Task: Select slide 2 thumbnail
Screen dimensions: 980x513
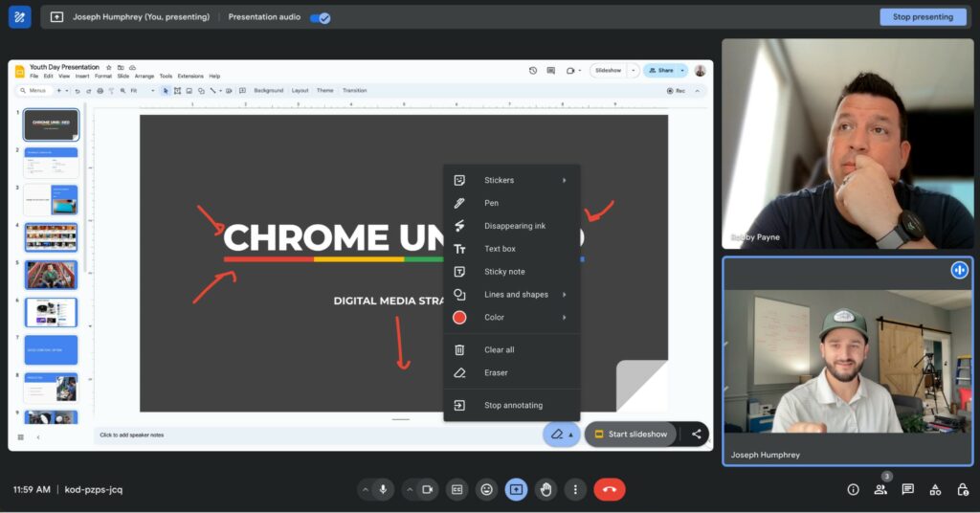Action: (51, 163)
